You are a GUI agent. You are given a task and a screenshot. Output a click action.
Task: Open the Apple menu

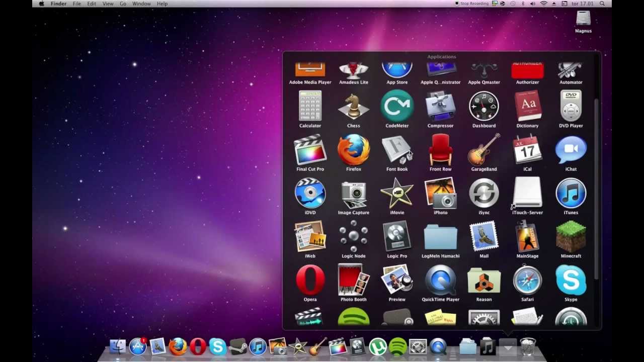41,4
